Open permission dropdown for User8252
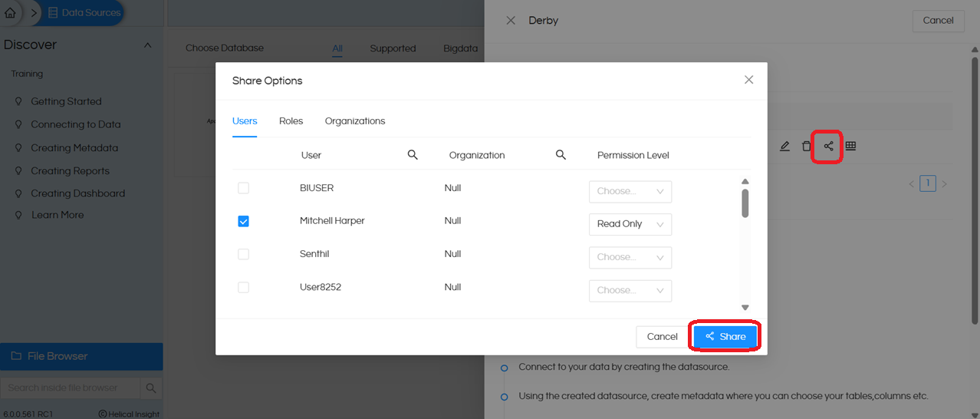Screen dimensions: 980x419 (x=630, y=290)
